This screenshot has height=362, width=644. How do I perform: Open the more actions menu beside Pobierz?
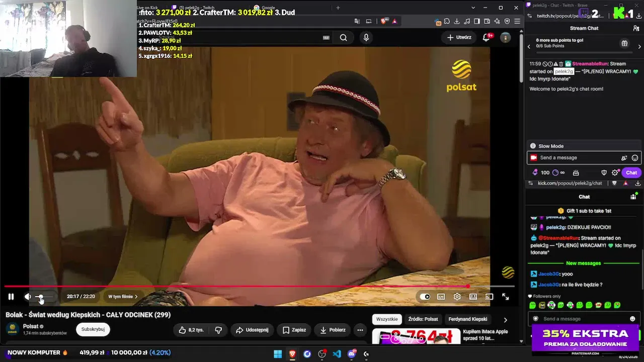360,330
